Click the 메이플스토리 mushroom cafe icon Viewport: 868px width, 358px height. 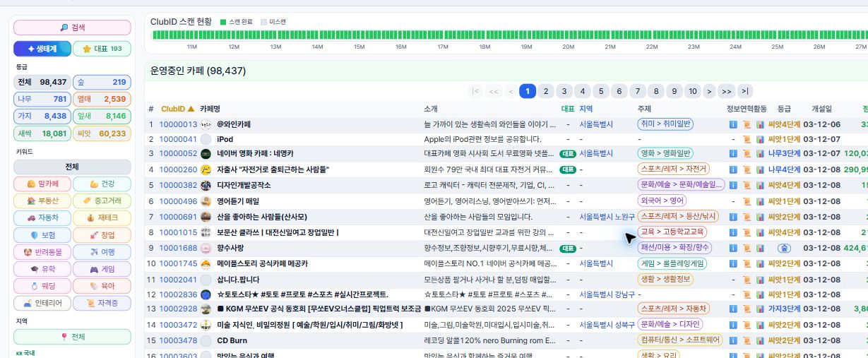[x=206, y=263]
